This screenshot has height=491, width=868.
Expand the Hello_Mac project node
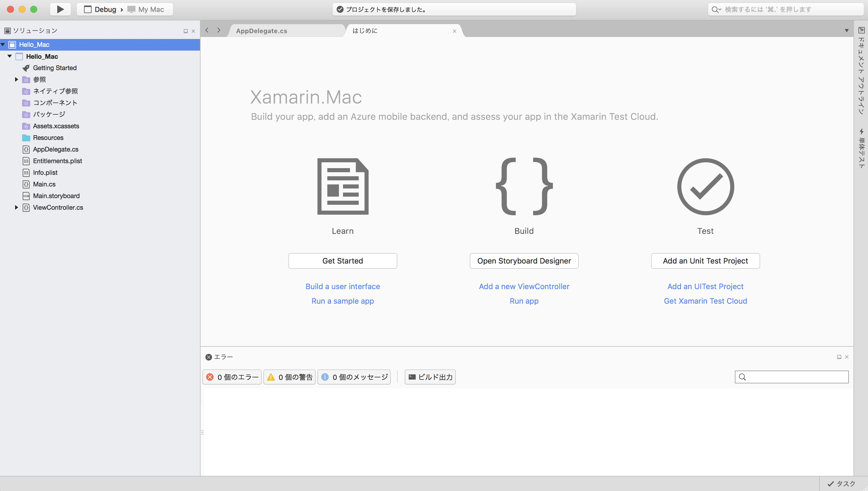[10, 56]
